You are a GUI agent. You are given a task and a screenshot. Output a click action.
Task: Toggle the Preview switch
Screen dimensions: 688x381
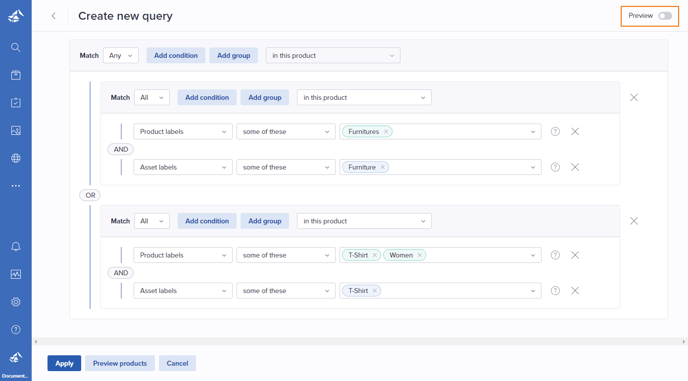[x=665, y=16]
